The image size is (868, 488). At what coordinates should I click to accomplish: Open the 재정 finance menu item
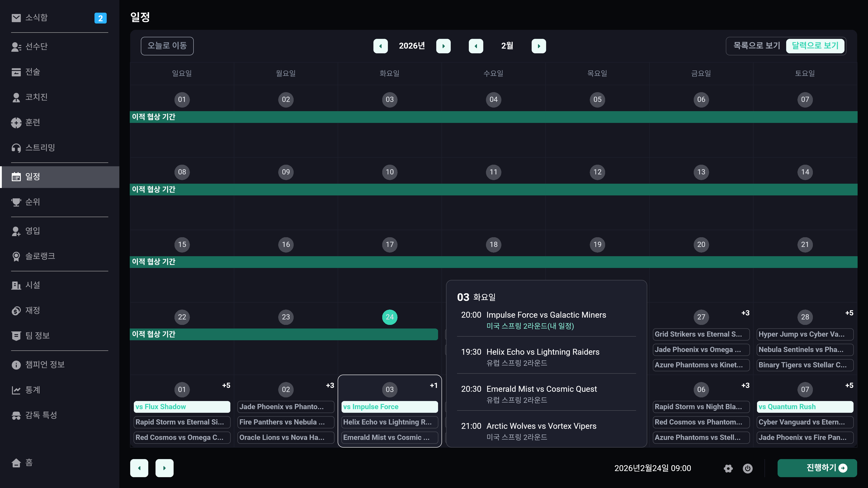click(32, 310)
